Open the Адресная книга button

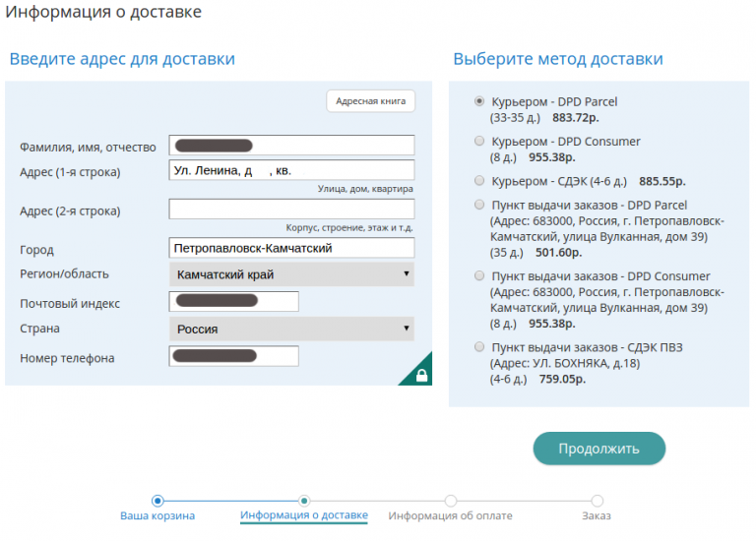click(370, 101)
